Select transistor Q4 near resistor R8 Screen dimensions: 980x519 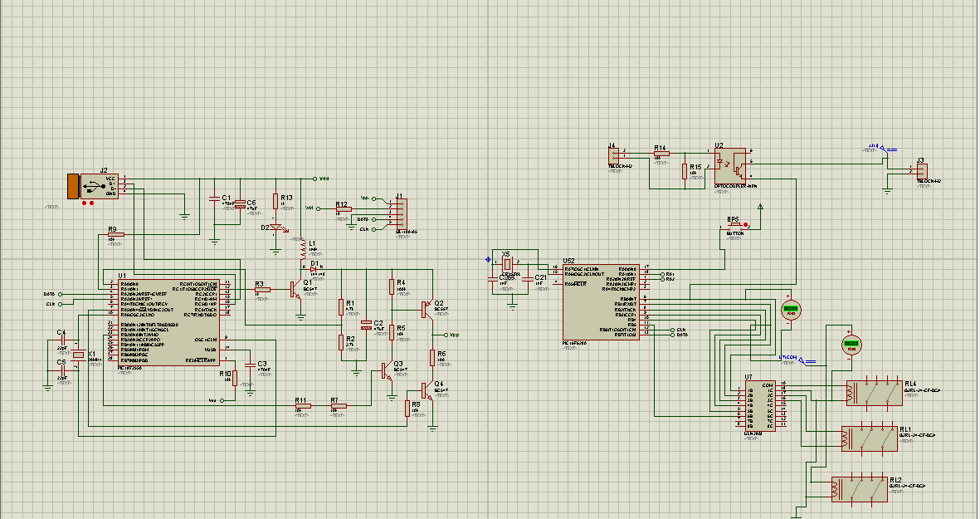427,391
